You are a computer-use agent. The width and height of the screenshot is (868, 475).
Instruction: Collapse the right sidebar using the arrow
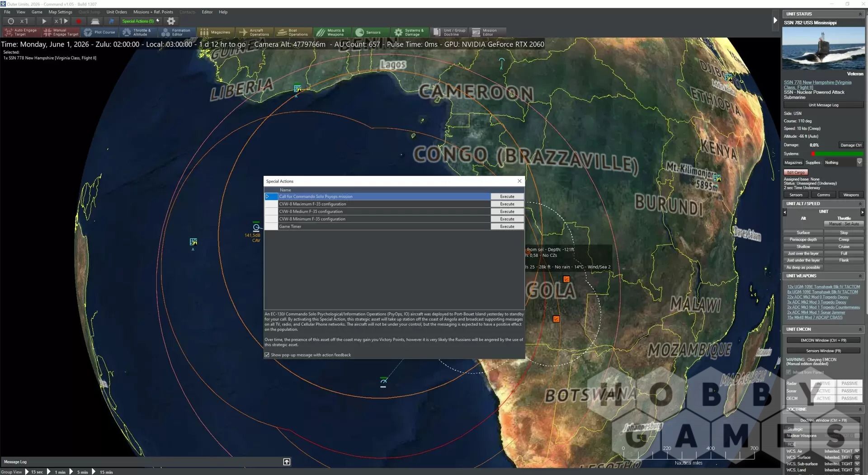point(775,20)
